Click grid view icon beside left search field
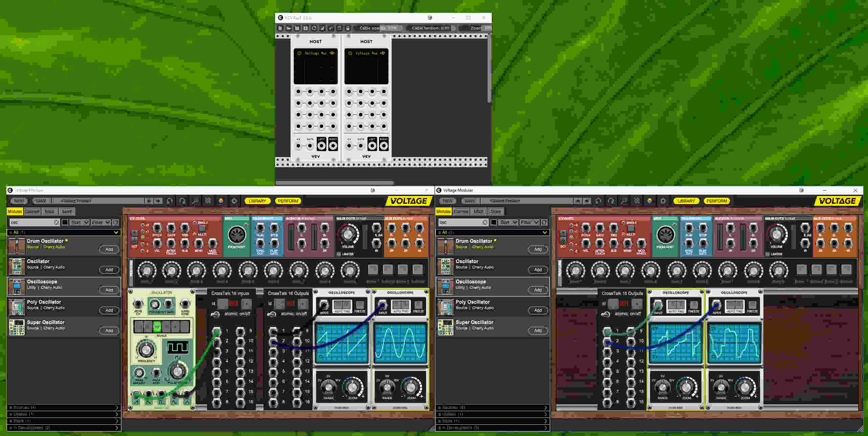868x436 pixels. (x=65, y=222)
